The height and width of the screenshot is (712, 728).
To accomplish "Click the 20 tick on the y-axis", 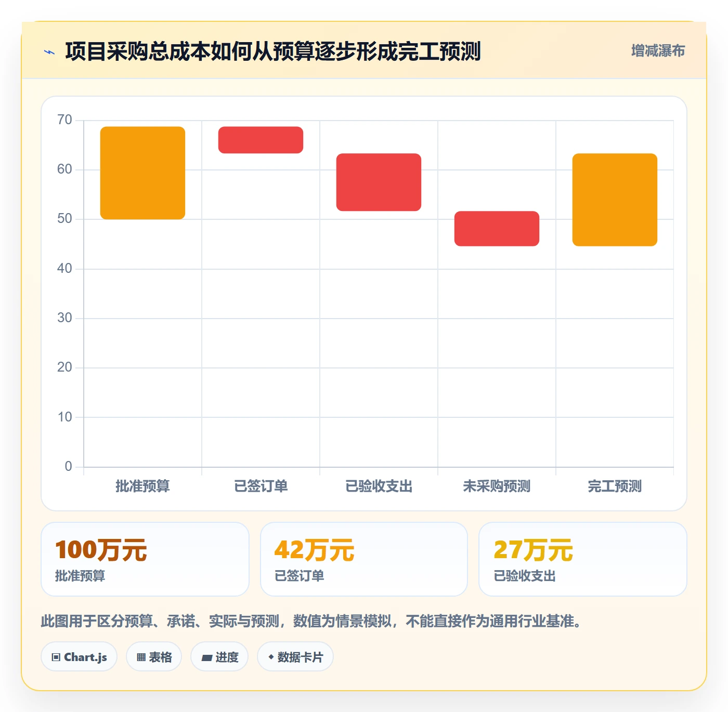I will pyautogui.click(x=64, y=367).
